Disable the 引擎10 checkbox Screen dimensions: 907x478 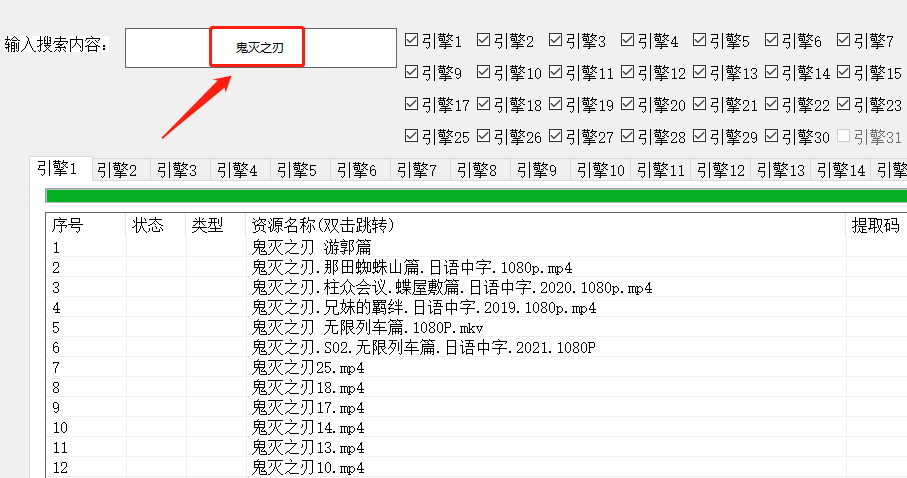pyautogui.click(x=483, y=72)
